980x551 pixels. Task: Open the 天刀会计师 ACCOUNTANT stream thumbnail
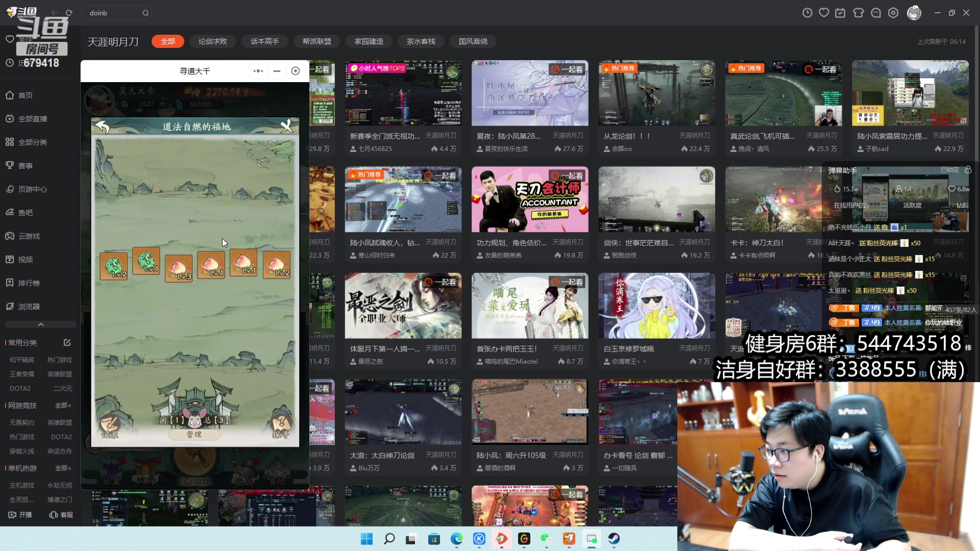click(x=530, y=199)
